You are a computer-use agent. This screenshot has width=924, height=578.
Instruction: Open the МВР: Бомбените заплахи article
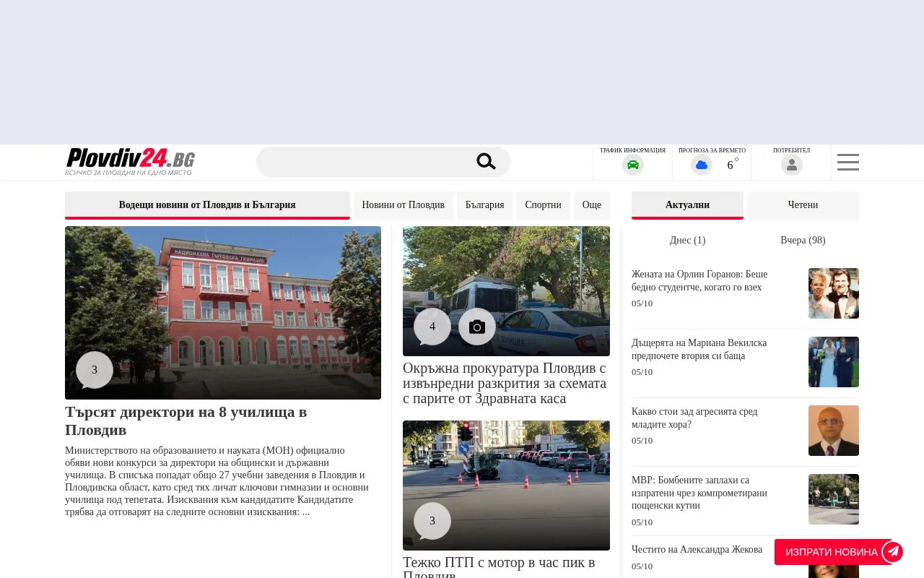pyautogui.click(x=699, y=493)
